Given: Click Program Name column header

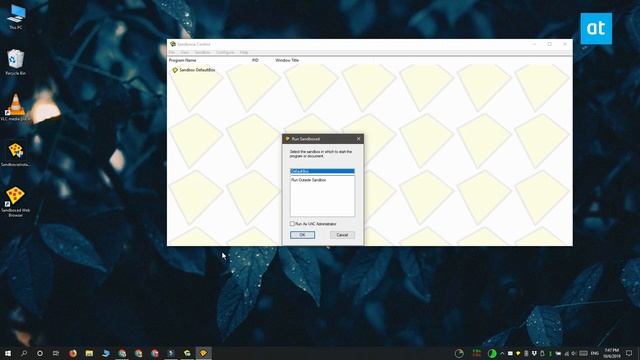Looking at the screenshot, I should (182, 60).
